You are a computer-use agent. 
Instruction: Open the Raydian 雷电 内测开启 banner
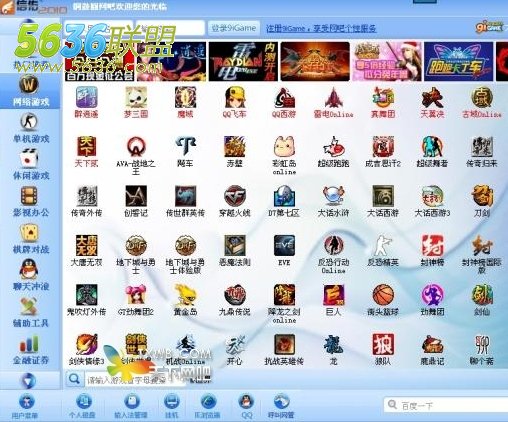point(242,61)
